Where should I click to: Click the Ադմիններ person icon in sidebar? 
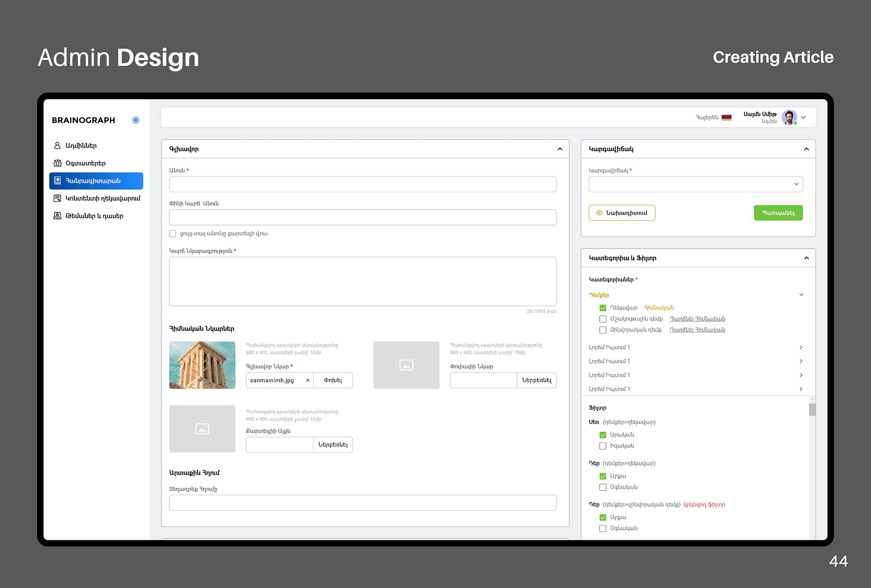pyautogui.click(x=57, y=146)
